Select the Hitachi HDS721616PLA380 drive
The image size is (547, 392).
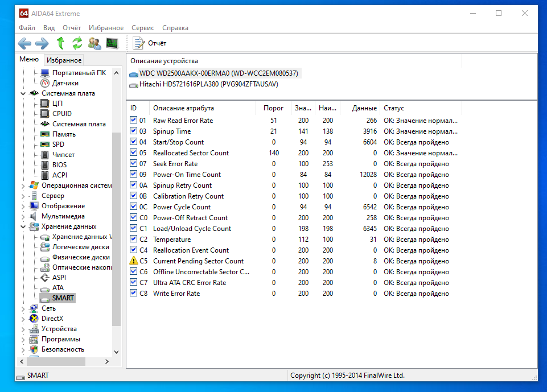(x=208, y=84)
